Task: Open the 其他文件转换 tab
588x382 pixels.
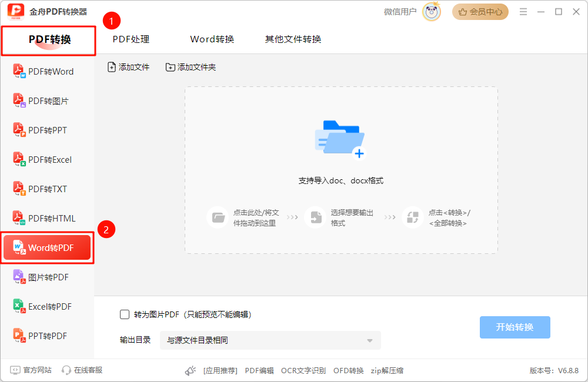Action: click(293, 39)
